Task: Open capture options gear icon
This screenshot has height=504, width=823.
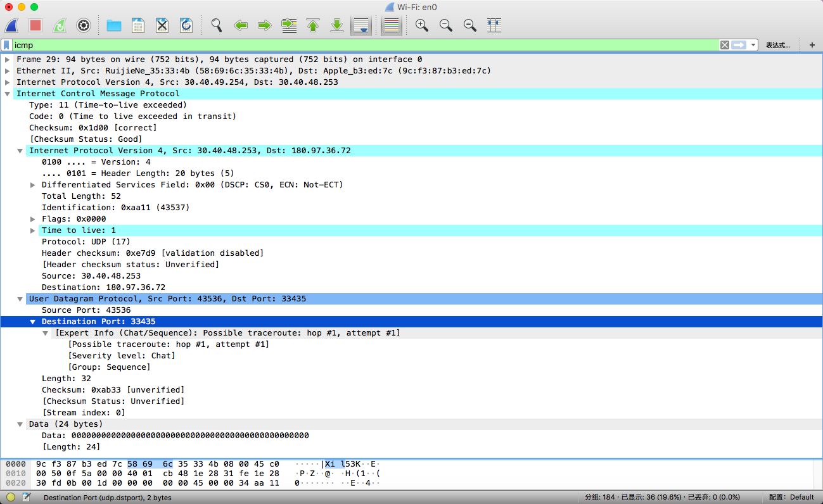Action: click(x=84, y=25)
